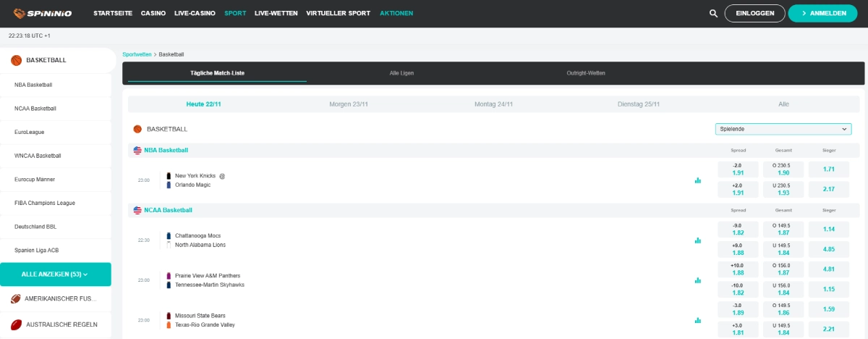This screenshot has height=339, width=868.
Task: Click Chattanooga Mocs team name
Action: (x=198, y=235)
